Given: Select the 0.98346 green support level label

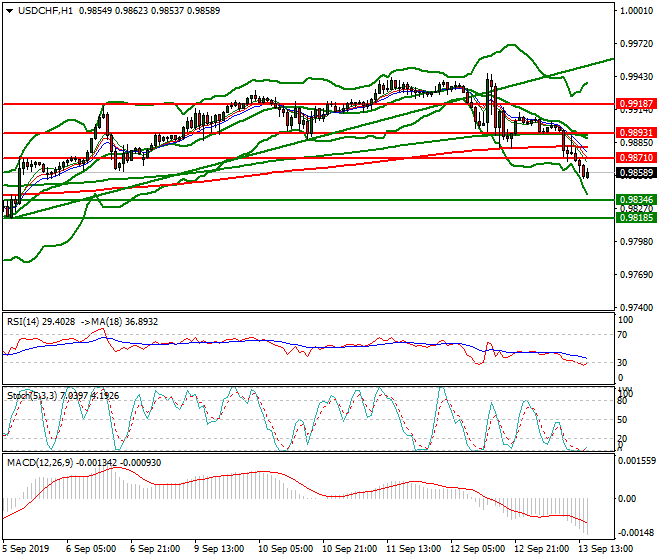Looking at the screenshot, I should [636, 200].
